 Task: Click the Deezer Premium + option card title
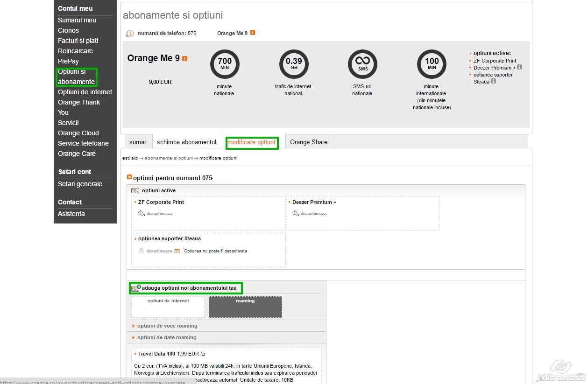pyautogui.click(x=314, y=202)
